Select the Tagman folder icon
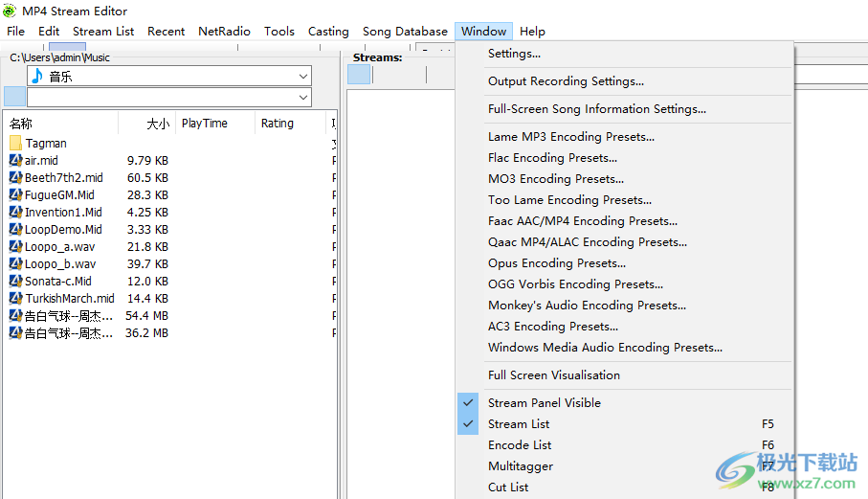The height and width of the screenshot is (499, 868). [15, 143]
